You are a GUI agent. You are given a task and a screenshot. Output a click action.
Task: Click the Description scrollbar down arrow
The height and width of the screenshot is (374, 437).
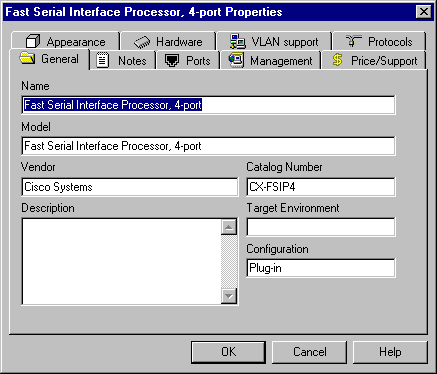229,296
